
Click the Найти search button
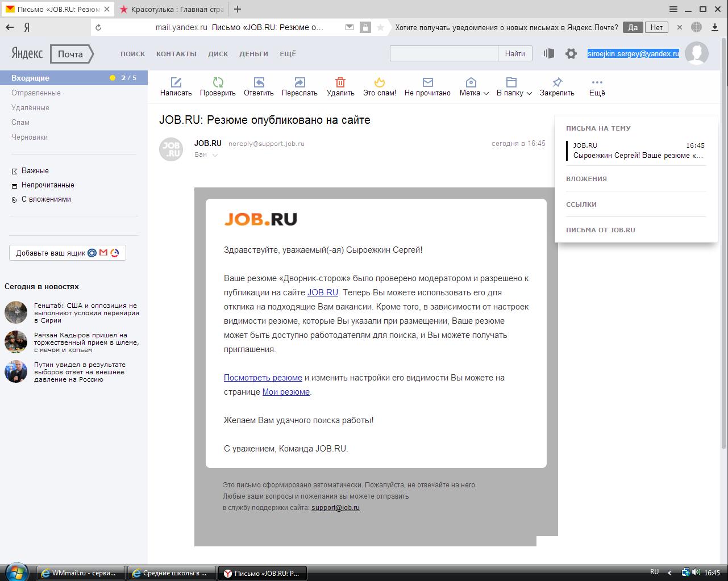pos(515,53)
